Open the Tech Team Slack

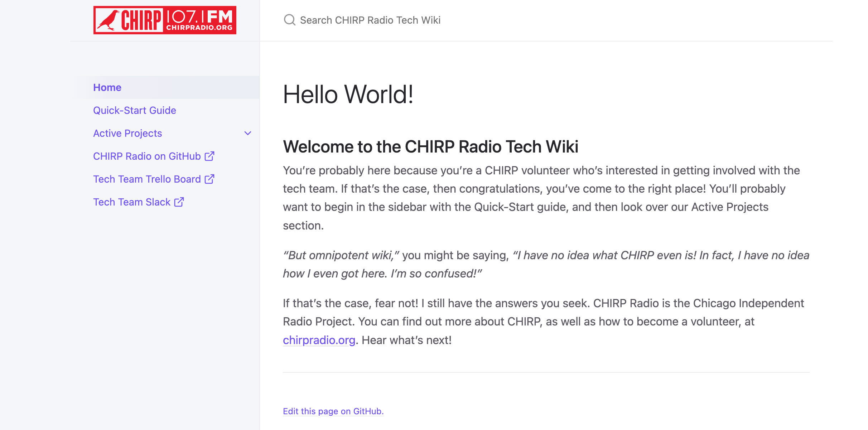131,202
